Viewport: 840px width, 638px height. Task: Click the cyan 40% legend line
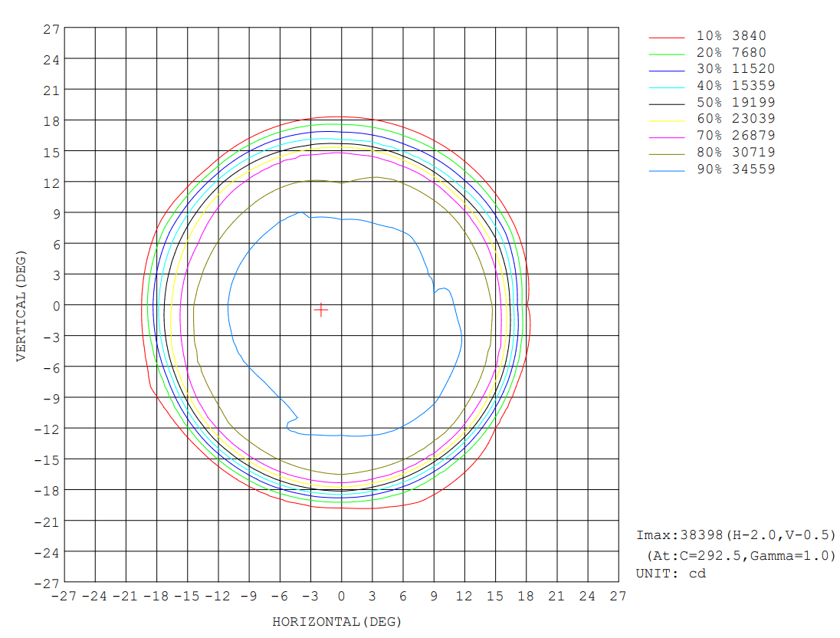tap(665, 87)
